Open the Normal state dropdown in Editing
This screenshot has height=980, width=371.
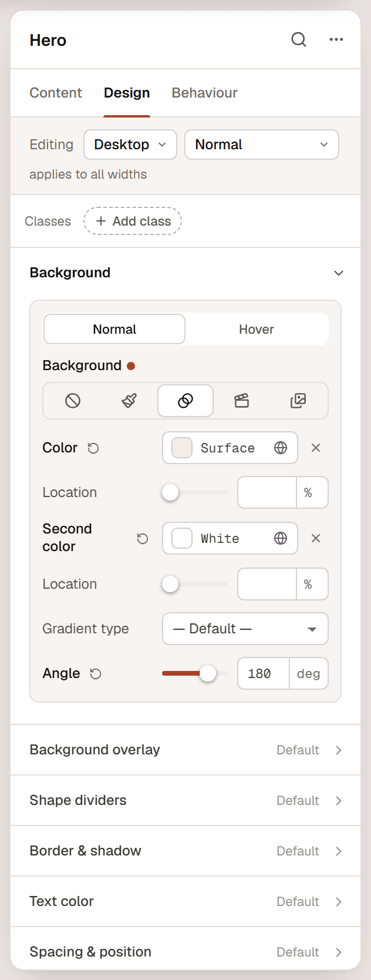tap(262, 145)
